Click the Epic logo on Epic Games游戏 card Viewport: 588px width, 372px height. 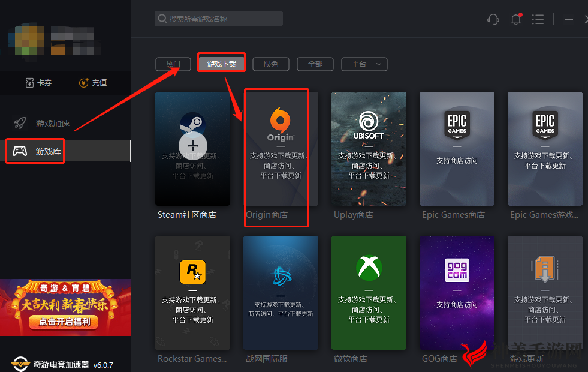pos(545,124)
